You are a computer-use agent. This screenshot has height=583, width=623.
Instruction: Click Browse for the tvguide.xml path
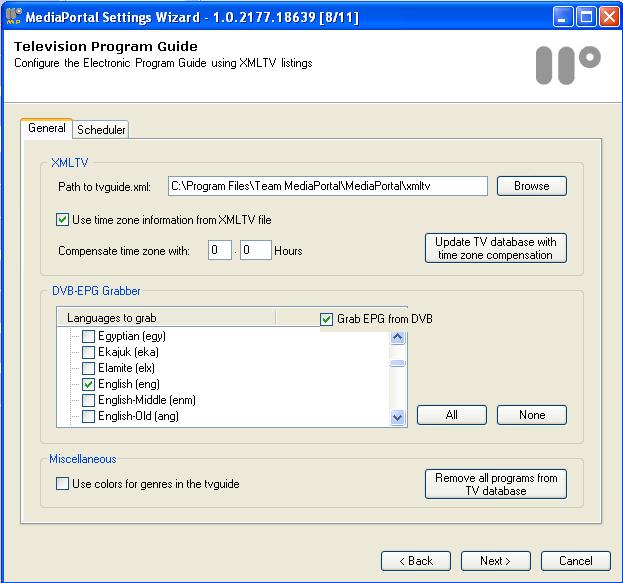(x=532, y=186)
